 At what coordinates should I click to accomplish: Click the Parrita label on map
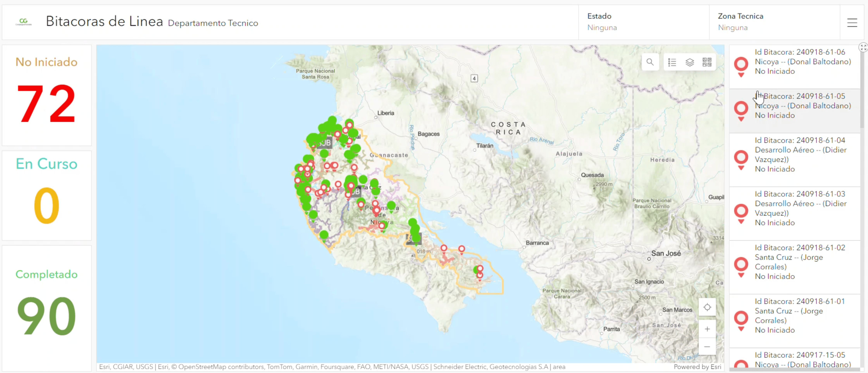(611, 329)
